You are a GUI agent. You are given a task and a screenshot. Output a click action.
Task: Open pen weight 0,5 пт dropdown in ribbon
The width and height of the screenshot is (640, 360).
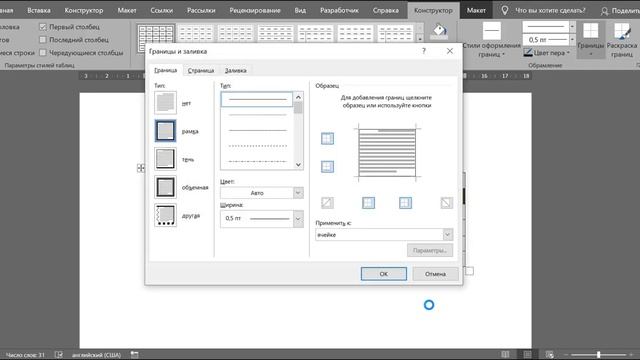[x=572, y=40]
